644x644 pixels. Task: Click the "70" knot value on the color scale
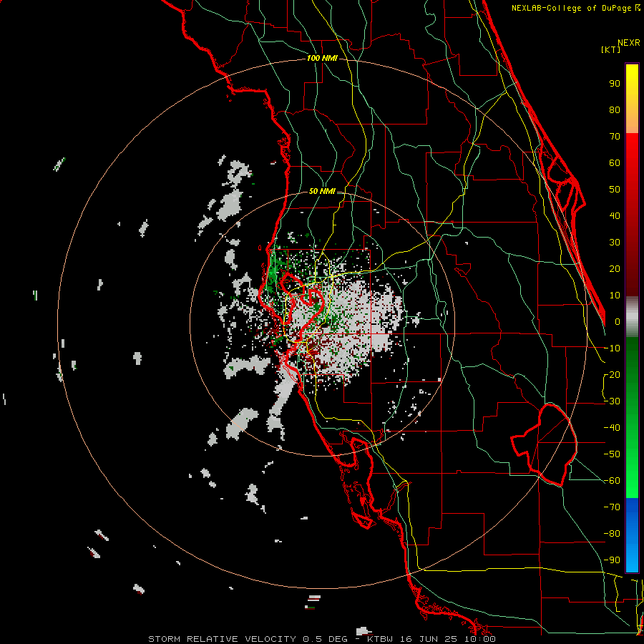615,137
